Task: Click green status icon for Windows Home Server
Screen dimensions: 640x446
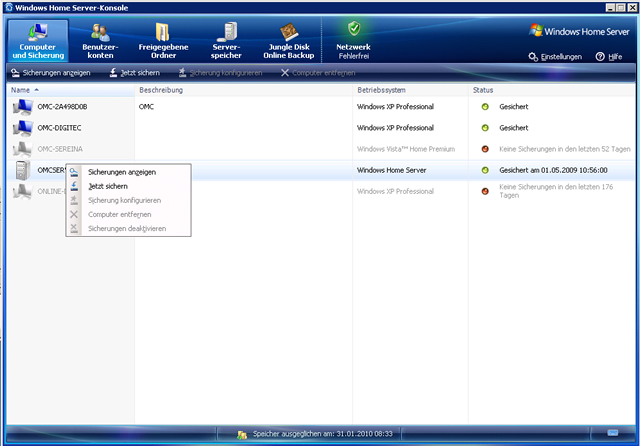Action: pos(485,170)
